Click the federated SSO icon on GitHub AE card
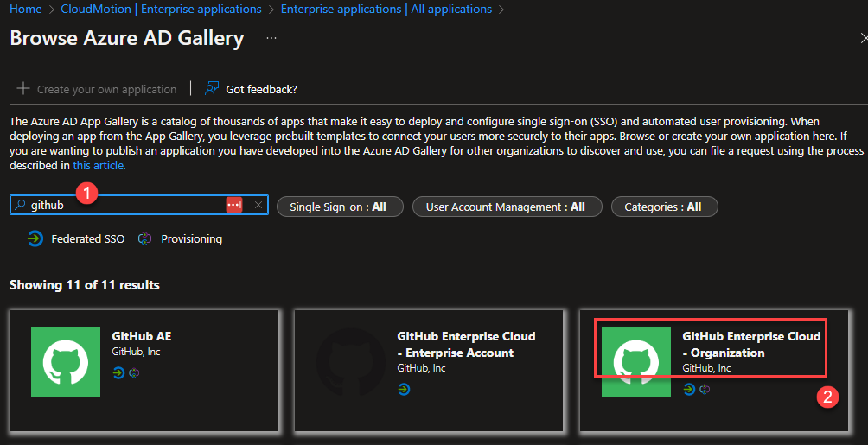The image size is (868, 445). (118, 373)
